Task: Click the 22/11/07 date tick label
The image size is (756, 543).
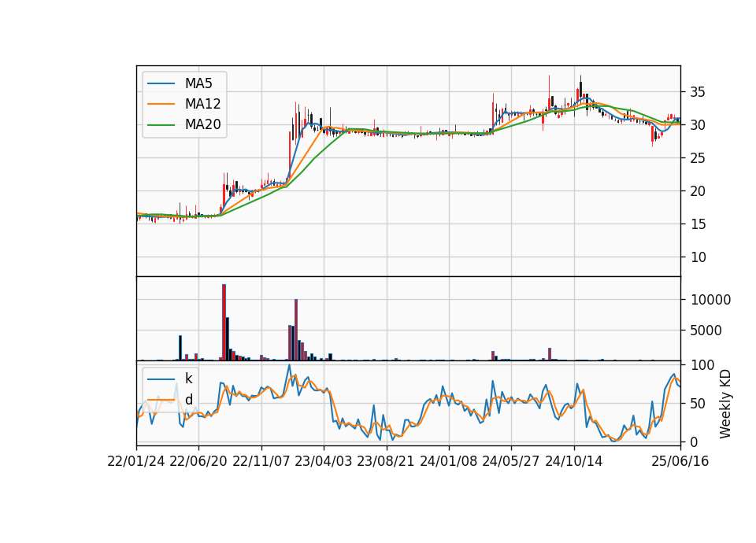Action: coord(261,461)
